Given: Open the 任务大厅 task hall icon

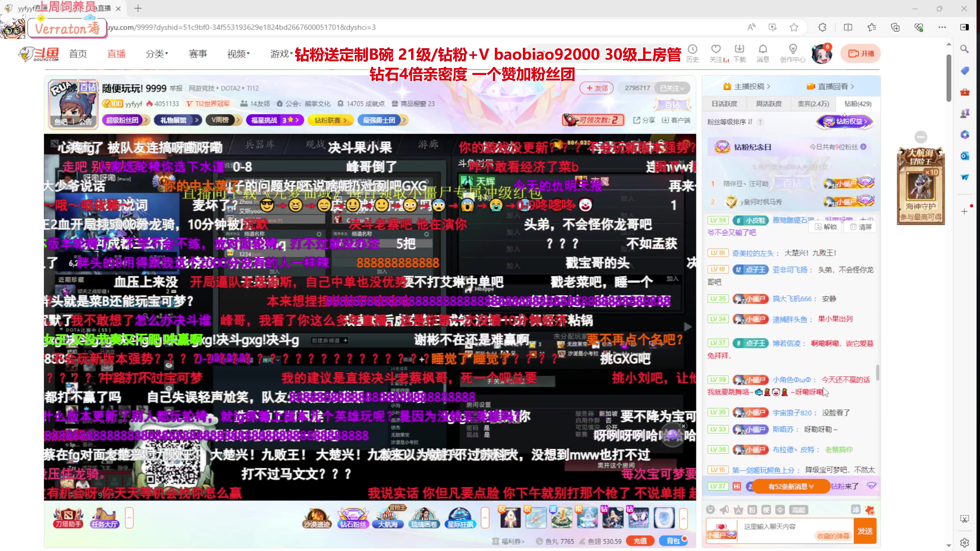Looking at the screenshot, I should [x=105, y=518].
